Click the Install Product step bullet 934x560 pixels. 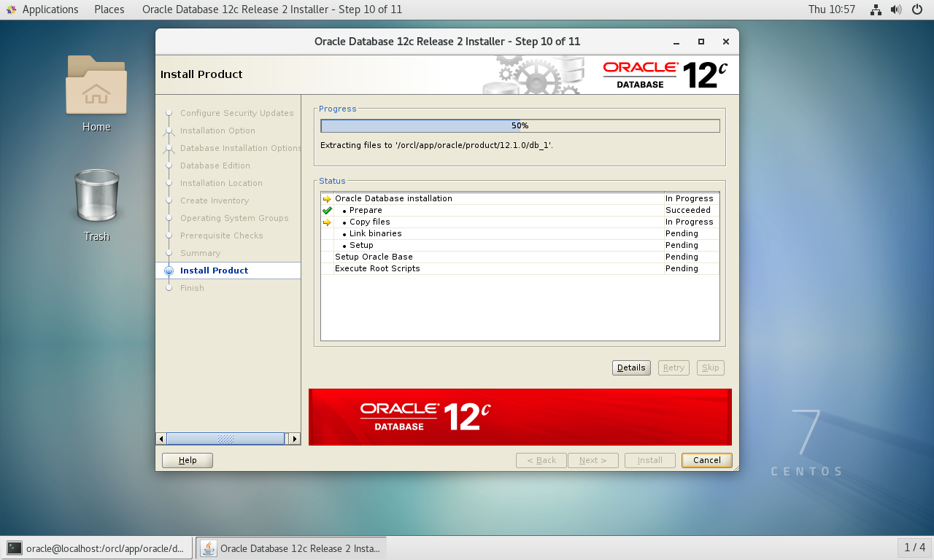(x=169, y=271)
